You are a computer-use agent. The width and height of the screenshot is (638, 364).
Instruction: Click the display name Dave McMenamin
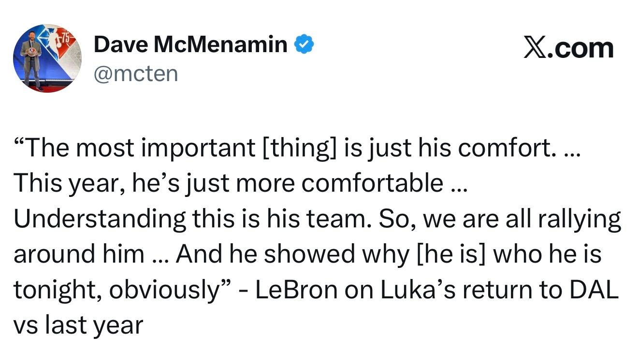190,45
